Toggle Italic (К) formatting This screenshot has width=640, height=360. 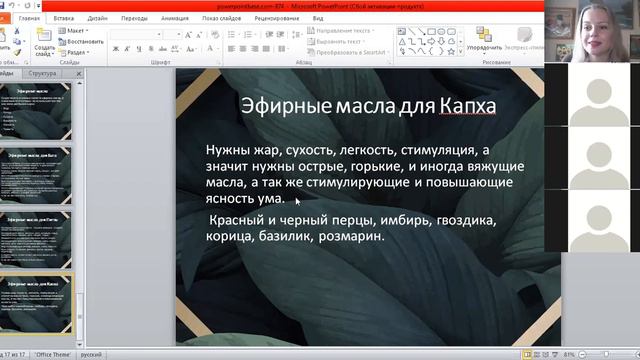click(x=127, y=49)
